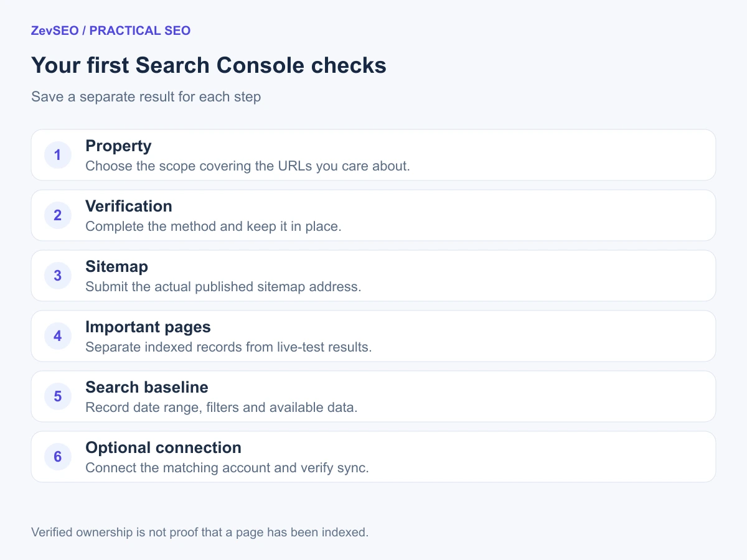Click the step 5 number badge
The height and width of the screenshot is (560, 747).
click(58, 396)
